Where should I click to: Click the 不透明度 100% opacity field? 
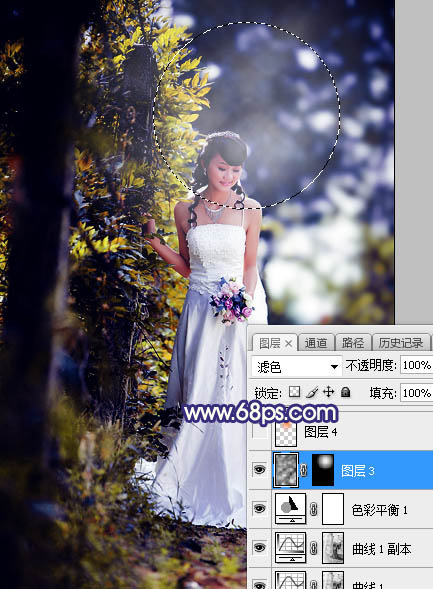tap(416, 365)
